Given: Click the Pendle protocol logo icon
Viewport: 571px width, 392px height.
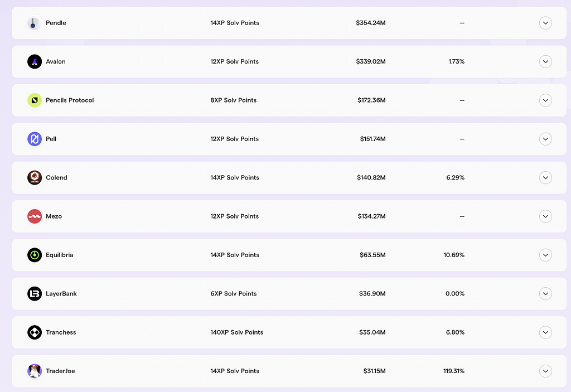Looking at the screenshot, I should click(35, 23).
